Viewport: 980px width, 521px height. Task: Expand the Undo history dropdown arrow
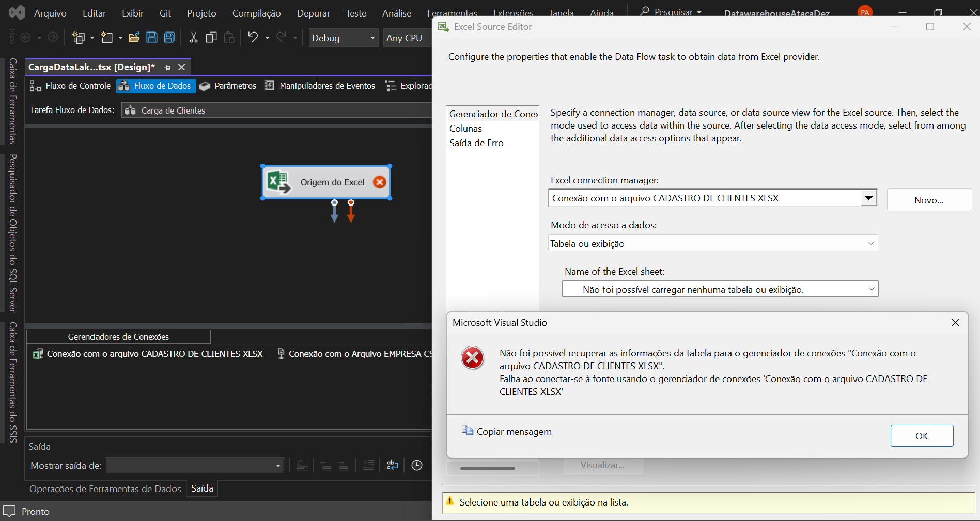tap(267, 38)
